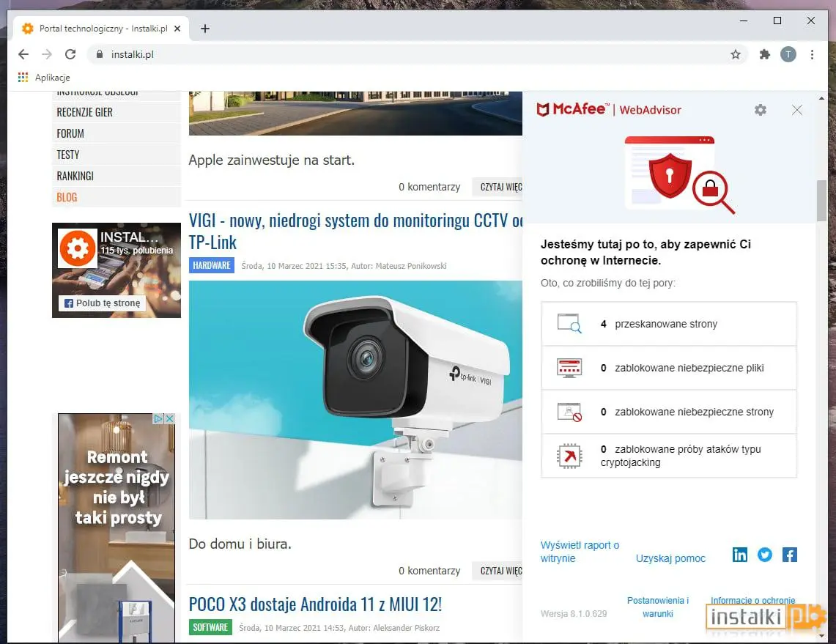836x644 pixels.
Task: Open the Instalki Facebook page logo
Action: click(x=78, y=248)
